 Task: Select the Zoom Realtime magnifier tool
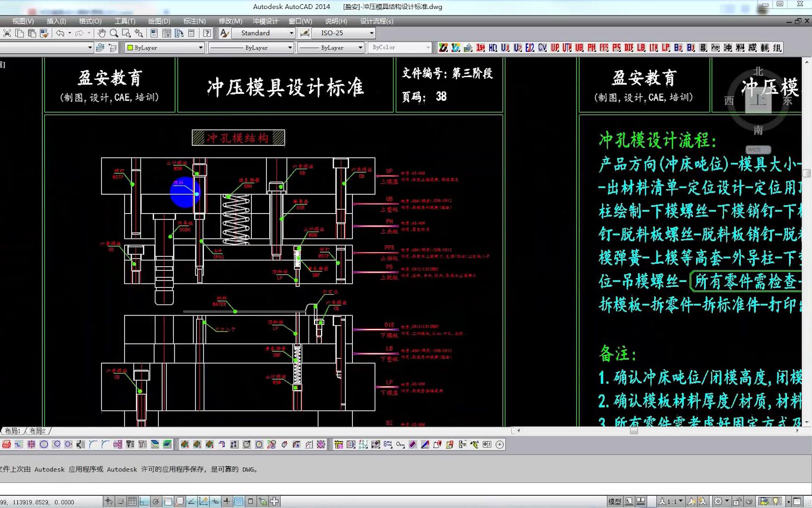click(x=114, y=33)
